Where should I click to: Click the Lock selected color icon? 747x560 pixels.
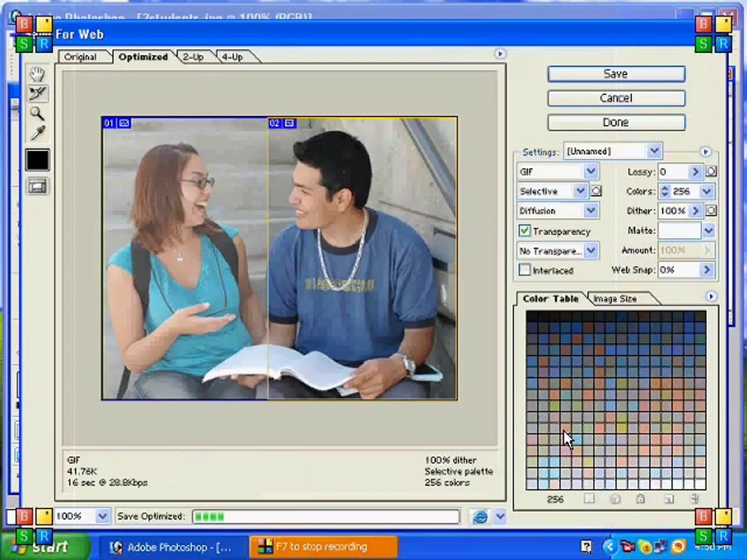coord(640,499)
